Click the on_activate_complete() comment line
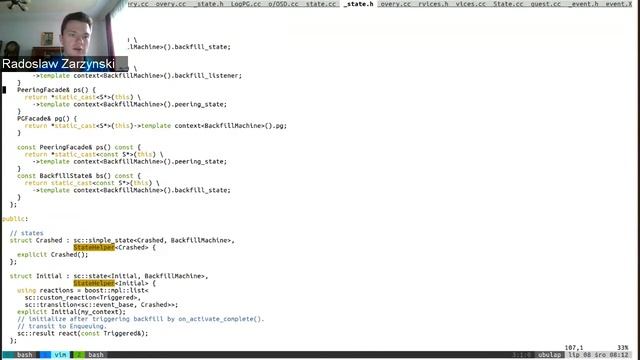This screenshot has height=360, width=640. click(141, 319)
